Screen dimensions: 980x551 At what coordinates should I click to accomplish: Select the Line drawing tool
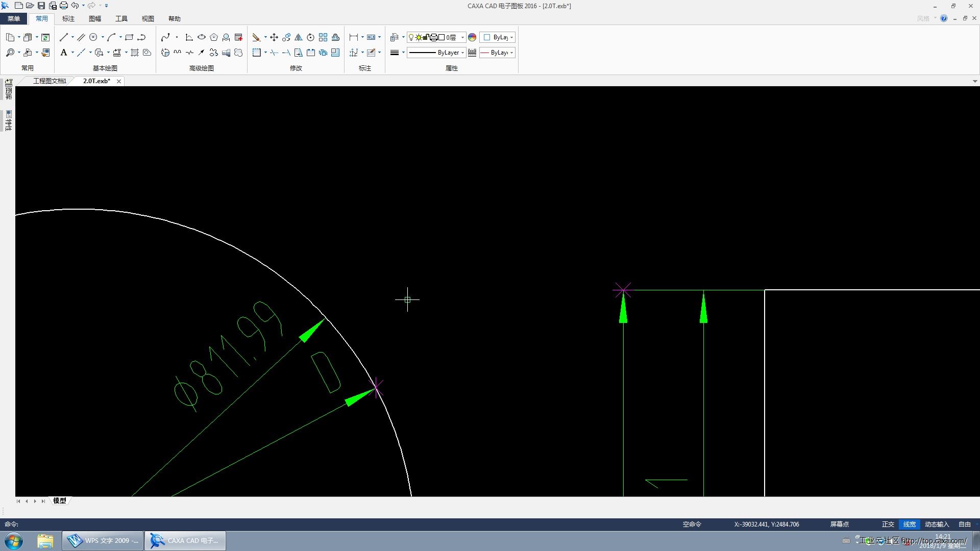point(64,37)
